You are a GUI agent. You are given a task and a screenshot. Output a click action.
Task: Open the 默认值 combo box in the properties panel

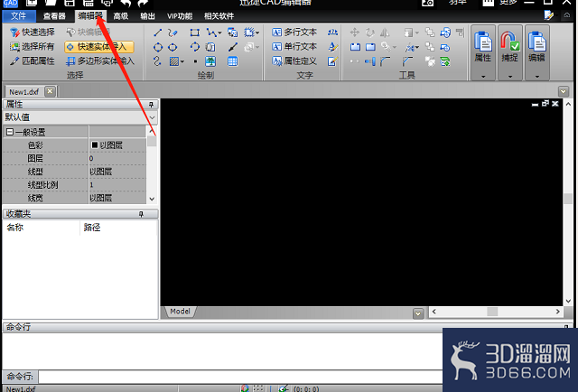[80, 117]
